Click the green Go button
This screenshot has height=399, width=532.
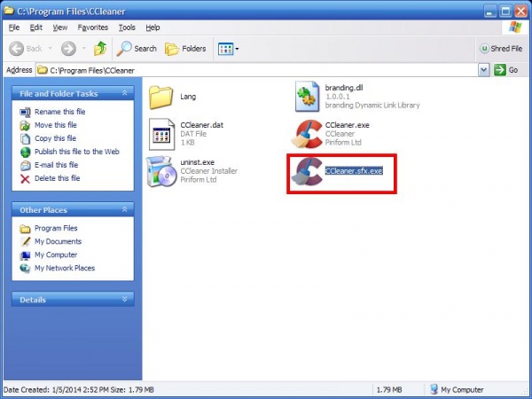point(506,70)
